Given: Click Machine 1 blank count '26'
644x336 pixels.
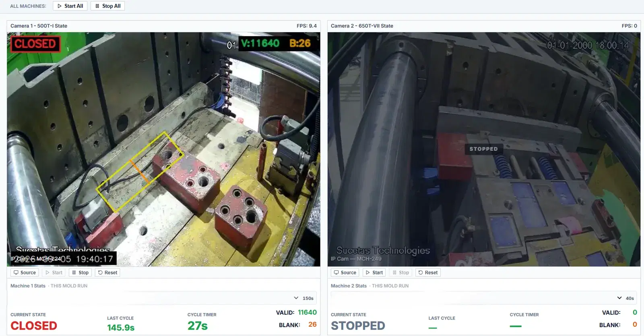Looking at the screenshot, I should pyautogui.click(x=312, y=324).
